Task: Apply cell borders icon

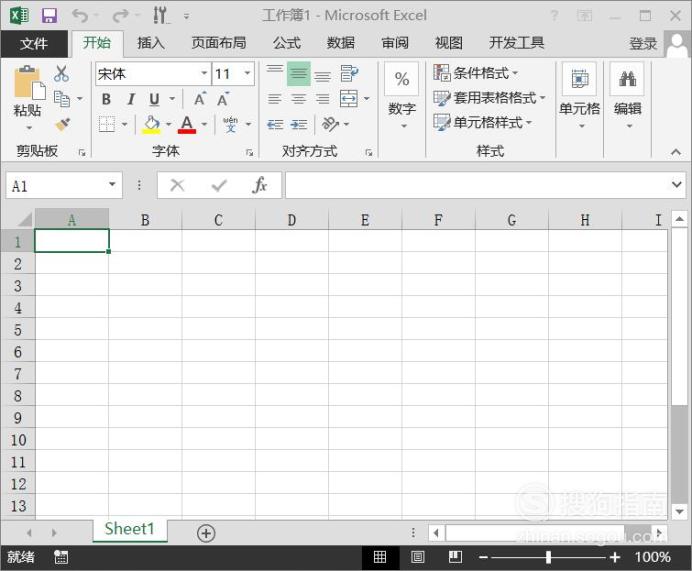Action: coord(107,124)
